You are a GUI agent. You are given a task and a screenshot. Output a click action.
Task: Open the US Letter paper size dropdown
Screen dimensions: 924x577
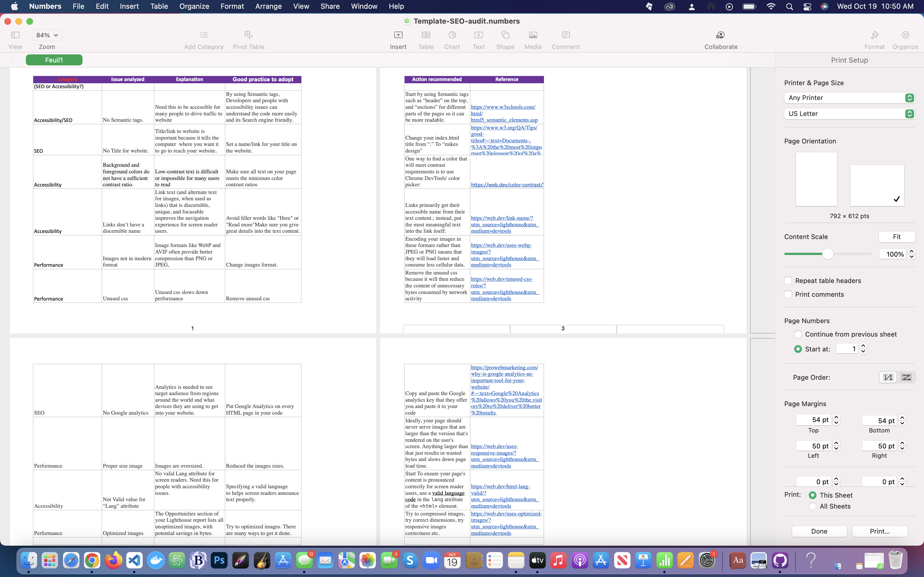[849, 114]
